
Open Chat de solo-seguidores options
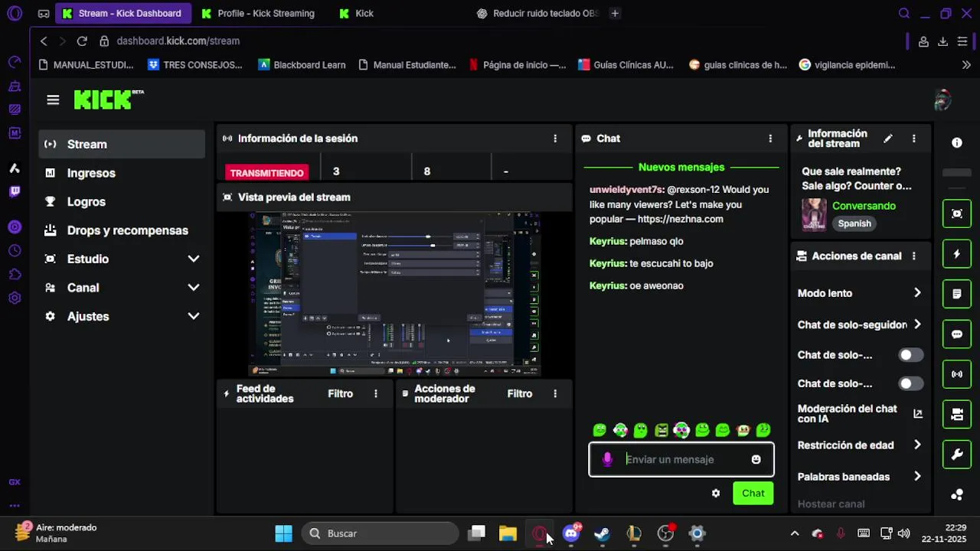(917, 324)
